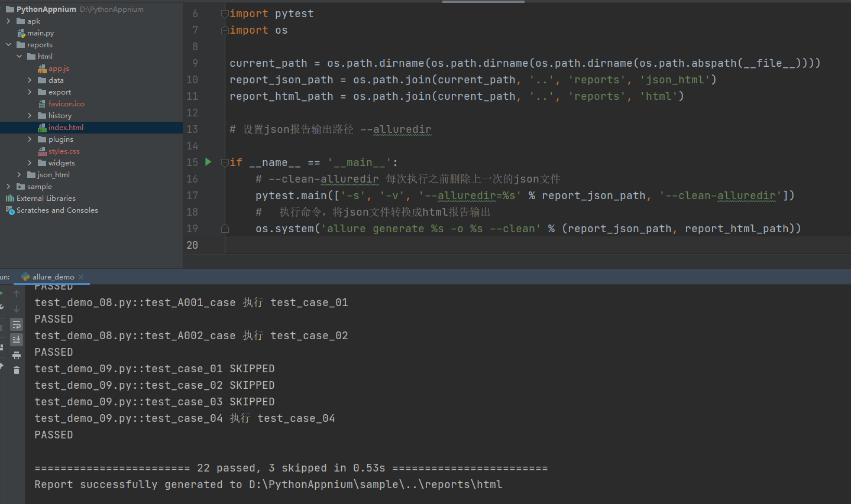Viewport: 851px width, 504px height.
Task: Click the '22 passed, 3 skipped in 0.53s' summary
Action: 291,468
